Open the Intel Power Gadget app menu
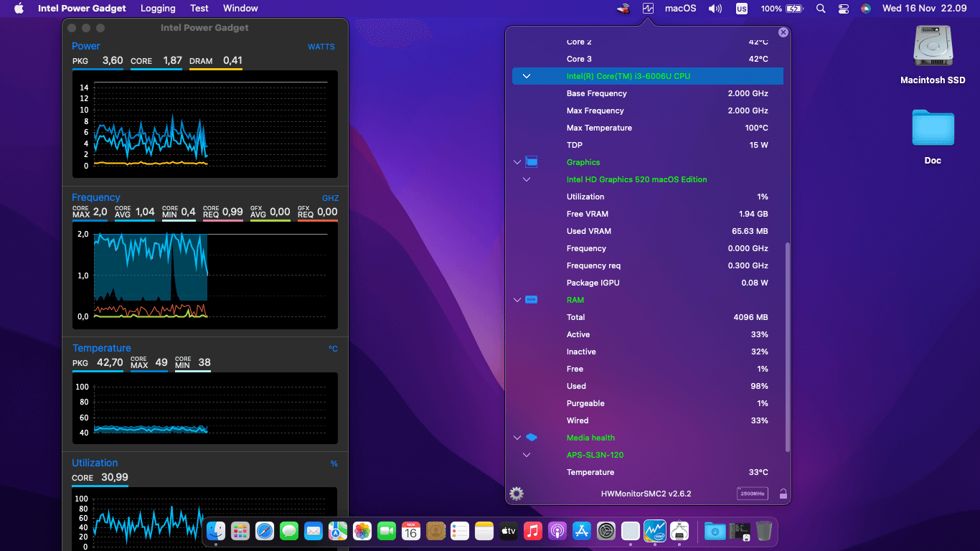Screen dimensions: 980x551 83,9
